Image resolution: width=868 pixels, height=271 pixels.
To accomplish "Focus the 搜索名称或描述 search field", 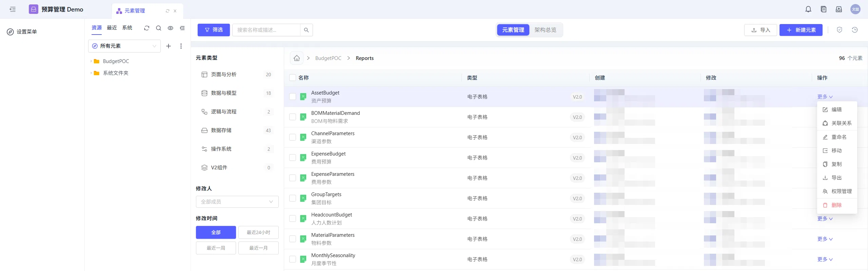I will pyautogui.click(x=266, y=30).
